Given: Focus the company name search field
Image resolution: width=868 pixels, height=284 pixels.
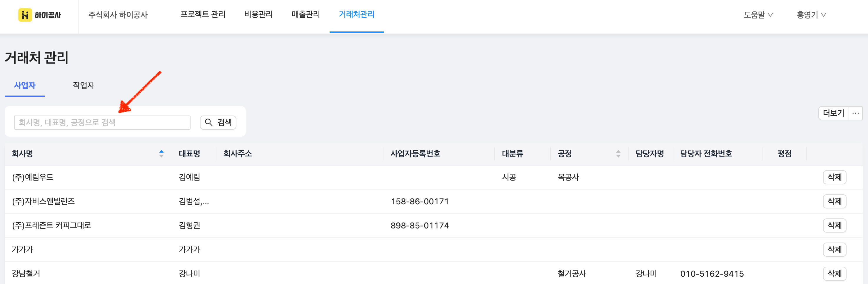Looking at the screenshot, I should (x=102, y=122).
